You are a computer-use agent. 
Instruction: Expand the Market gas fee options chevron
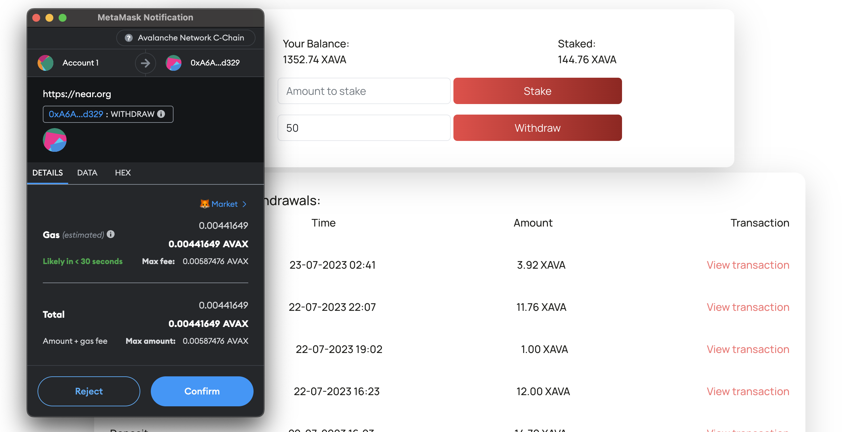[244, 204]
